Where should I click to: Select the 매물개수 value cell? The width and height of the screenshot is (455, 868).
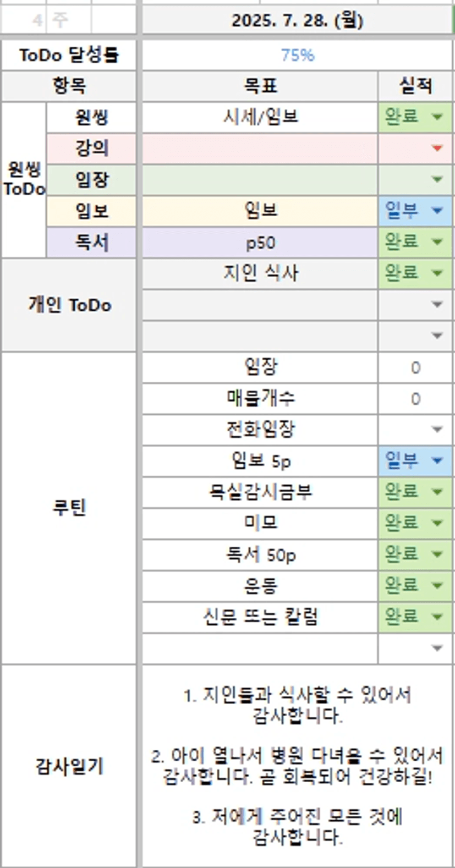[x=415, y=398]
